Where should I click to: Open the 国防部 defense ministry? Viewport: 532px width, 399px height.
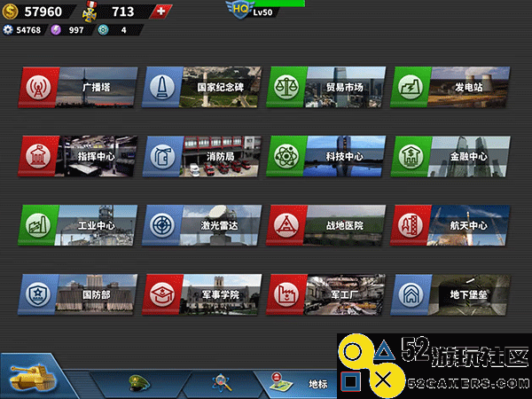coord(78,293)
